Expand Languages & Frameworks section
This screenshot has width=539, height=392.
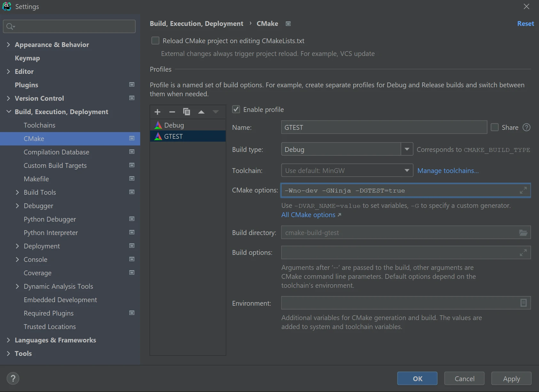[8, 340]
